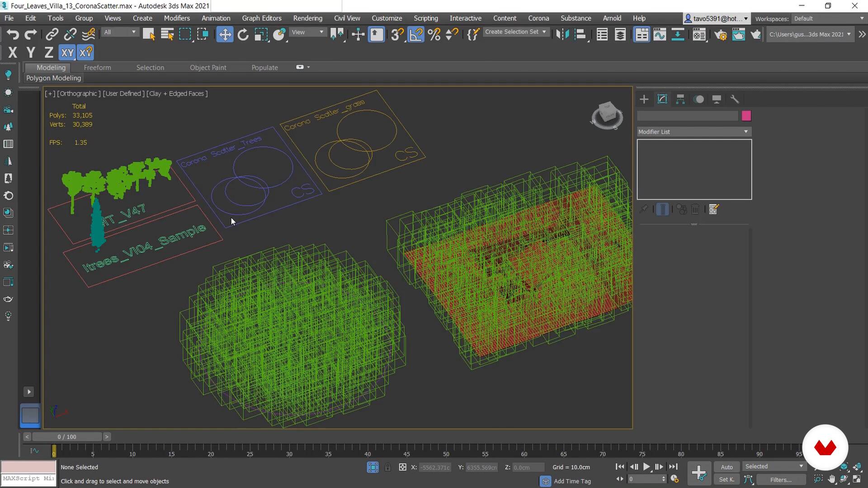
Task: Open the Curve Editor icon
Action: click(660, 34)
